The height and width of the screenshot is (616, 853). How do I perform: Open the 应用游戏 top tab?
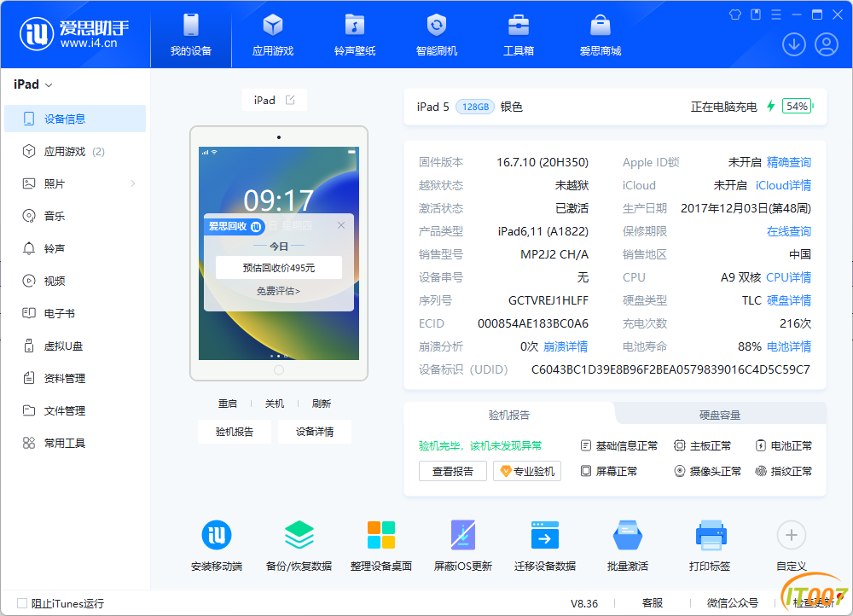coord(273,34)
